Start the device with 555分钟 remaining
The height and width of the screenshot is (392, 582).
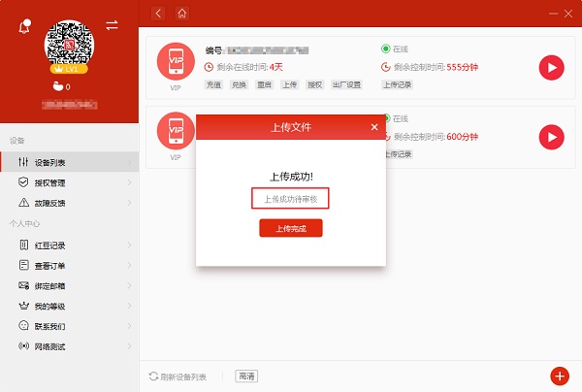[x=551, y=68]
